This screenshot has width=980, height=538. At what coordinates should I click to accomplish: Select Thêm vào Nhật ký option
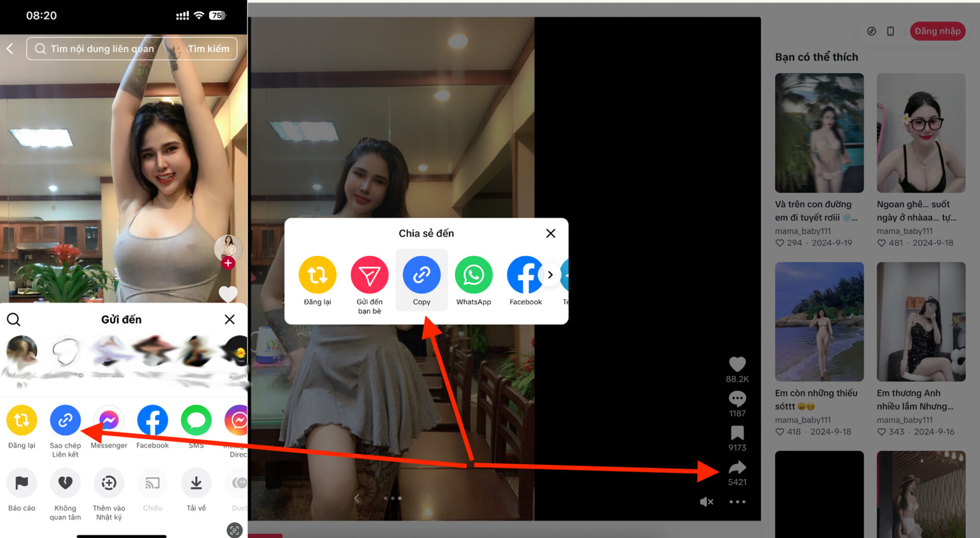click(109, 482)
